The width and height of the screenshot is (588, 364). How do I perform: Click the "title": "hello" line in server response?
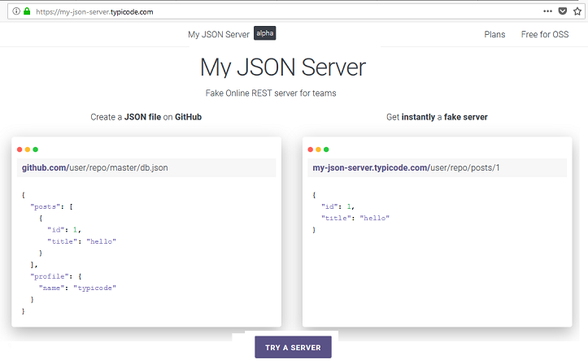tap(355, 219)
